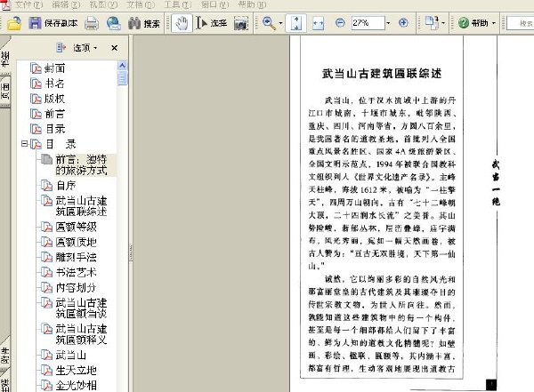Open the 雕刻手法 bookmark

[x=76, y=257]
